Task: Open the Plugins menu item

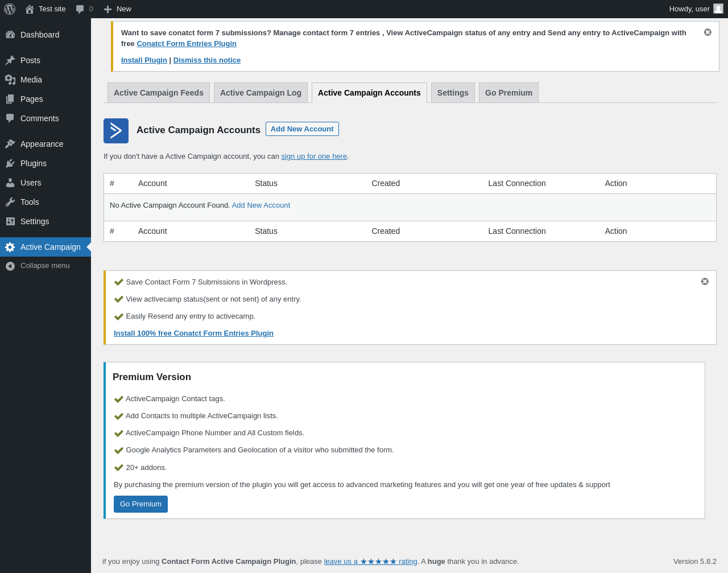Action: point(45,163)
